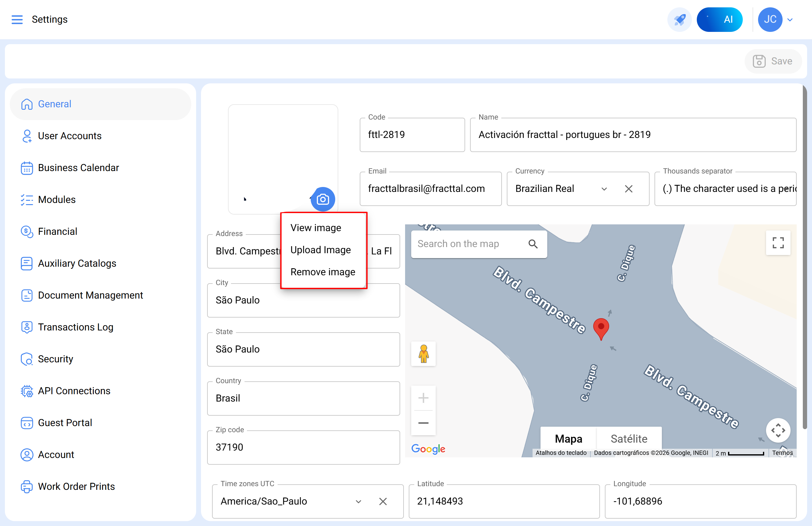Zoom in on the map
The width and height of the screenshot is (812, 526).
(x=423, y=398)
